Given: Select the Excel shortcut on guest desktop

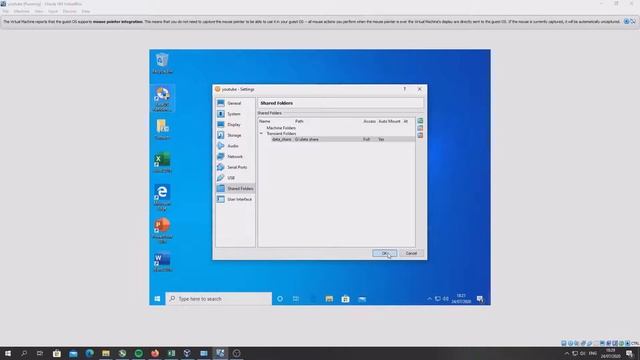Looking at the screenshot, I should pos(162,163).
